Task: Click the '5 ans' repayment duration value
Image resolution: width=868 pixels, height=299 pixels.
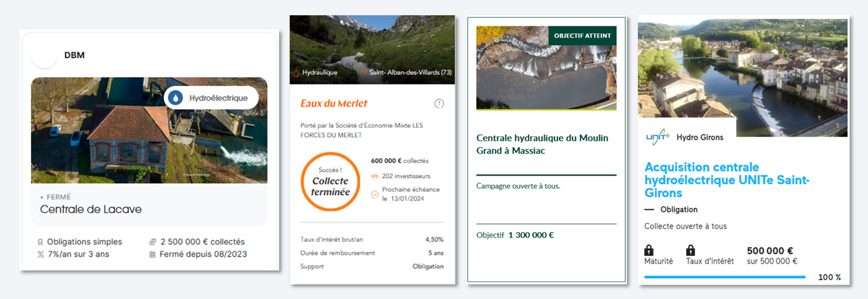Action: point(436,253)
